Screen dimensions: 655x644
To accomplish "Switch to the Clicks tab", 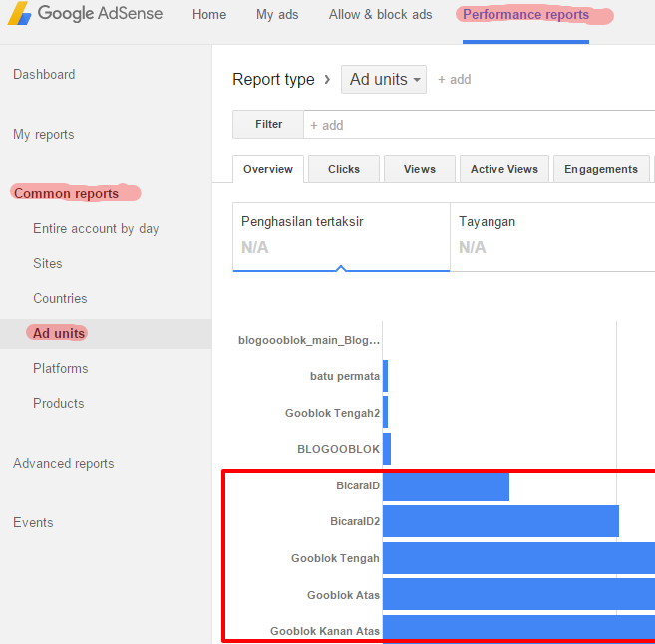I will pyautogui.click(x=344, y=169).
